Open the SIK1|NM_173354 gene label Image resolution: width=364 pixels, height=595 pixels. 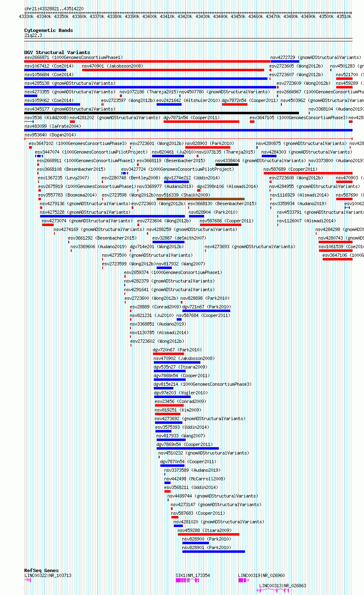(193, 575)
